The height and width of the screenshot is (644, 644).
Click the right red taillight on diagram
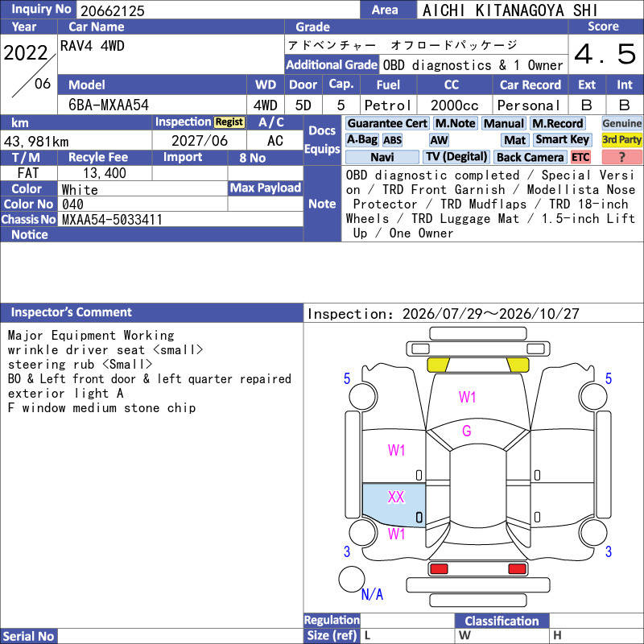517,569
